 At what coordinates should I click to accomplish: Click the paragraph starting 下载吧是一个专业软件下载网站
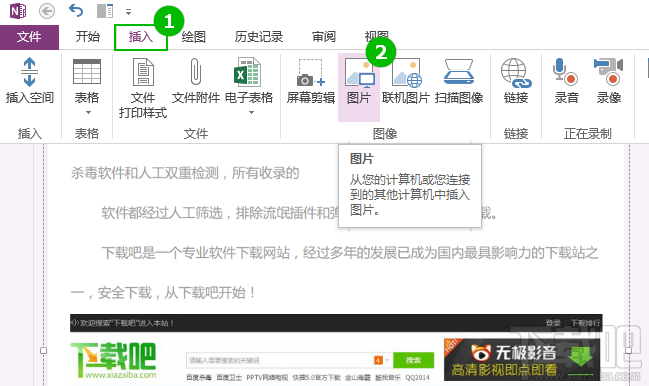350,252
